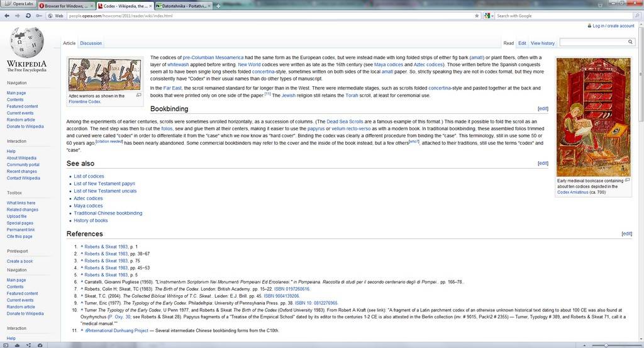Enlarge the Aztec warriors image thumbnail icon
Screen dimensions: 644x348
coord(138,95)
